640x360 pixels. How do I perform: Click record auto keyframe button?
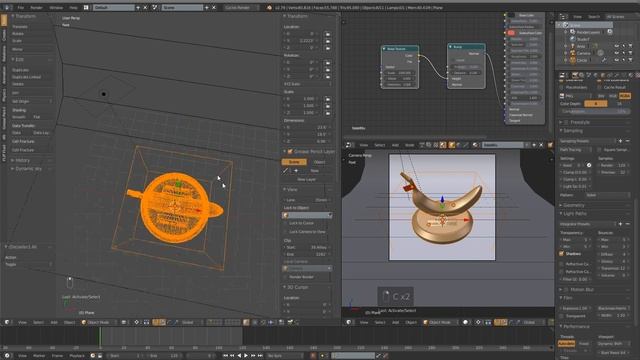313,356
